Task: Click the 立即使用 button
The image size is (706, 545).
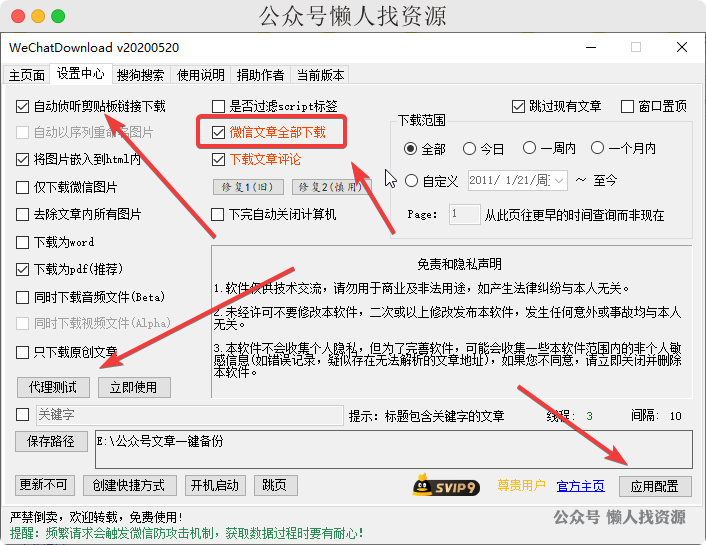Action: [x=134, y=387]
